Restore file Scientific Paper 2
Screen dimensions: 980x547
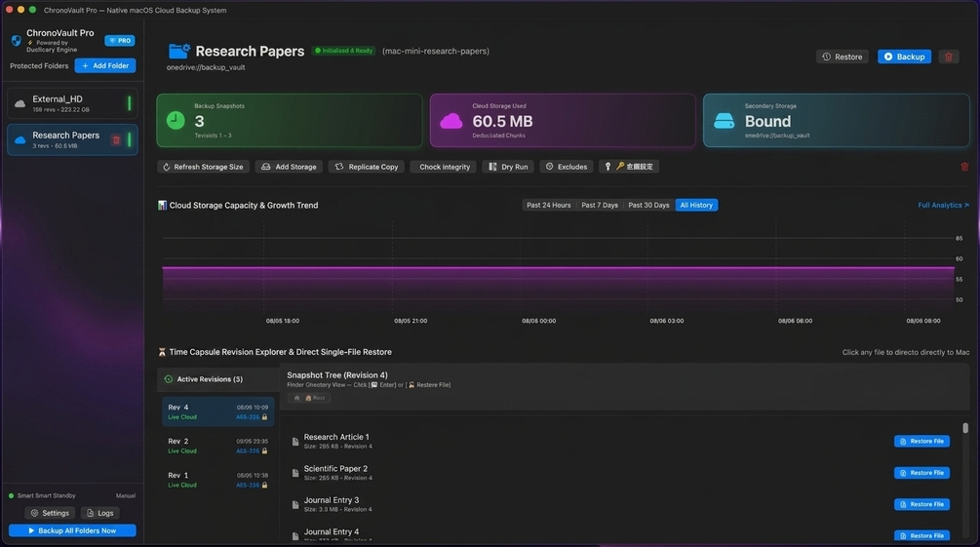point(921,473)
